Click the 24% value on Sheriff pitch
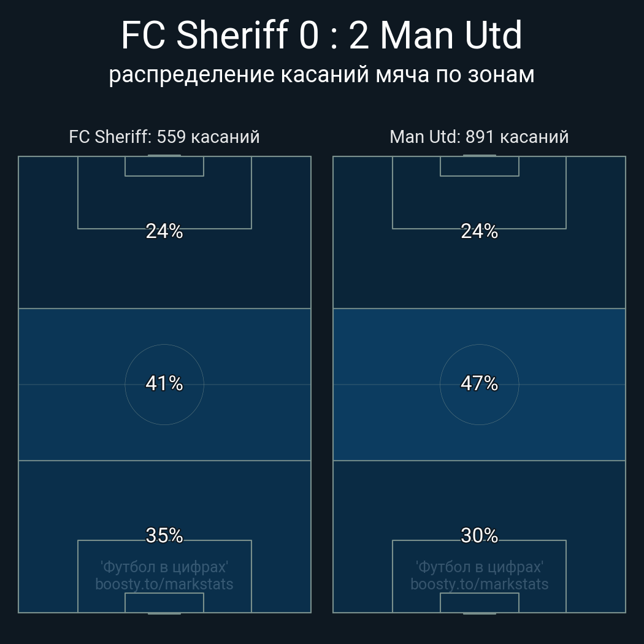This screenshot has height=644, width=644. (x=164, y=231)
